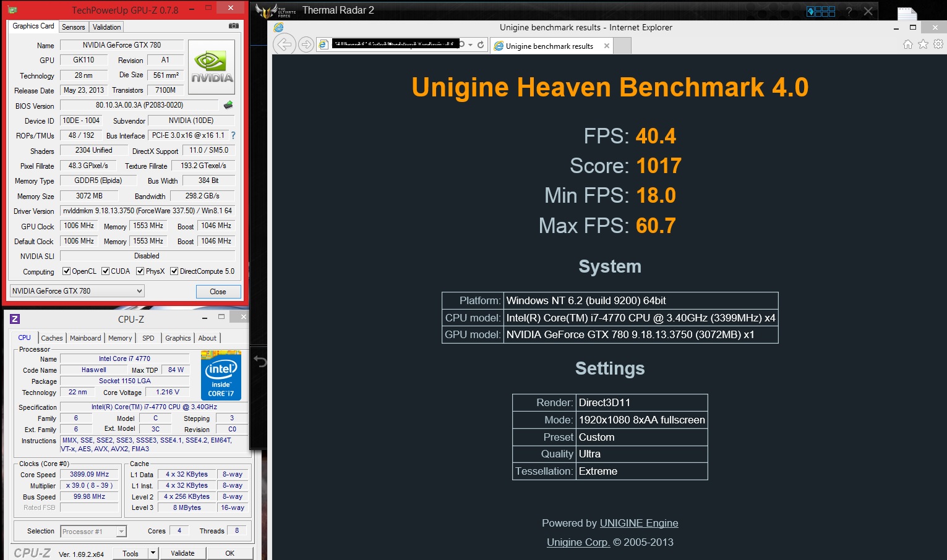The image size is (947, 560).
Task: Open the Processor #1 selection dropdown
Action: (93, 532)
